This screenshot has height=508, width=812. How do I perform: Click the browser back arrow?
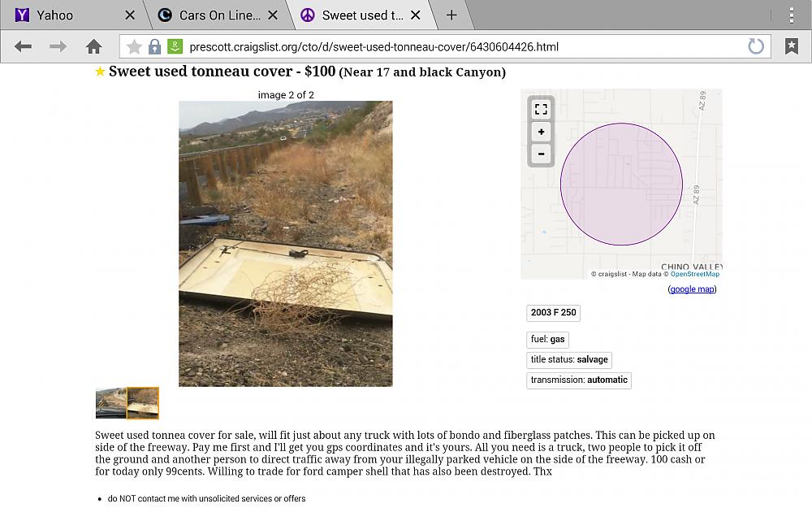23,46
